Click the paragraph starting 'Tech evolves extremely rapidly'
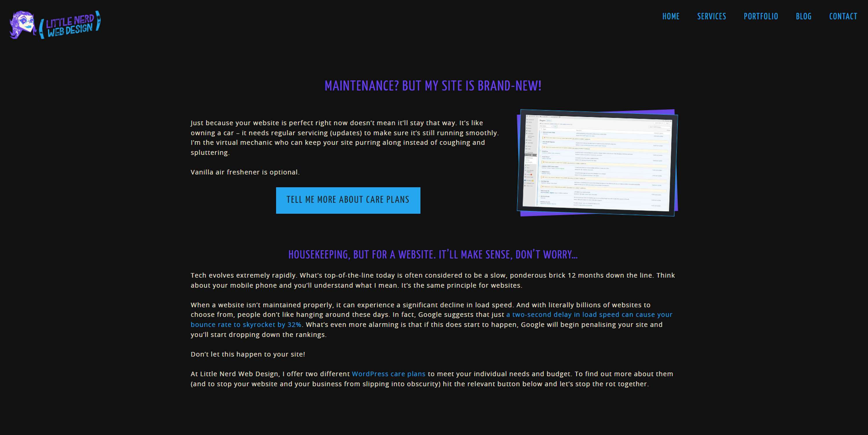Image resolution: width=868 pixels, height=435 pixels. tap(433, 280)
